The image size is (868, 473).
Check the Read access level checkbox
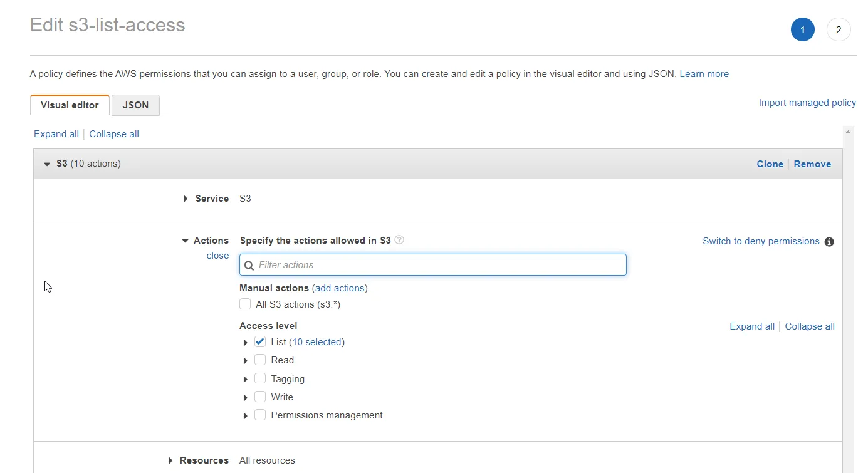260,360
